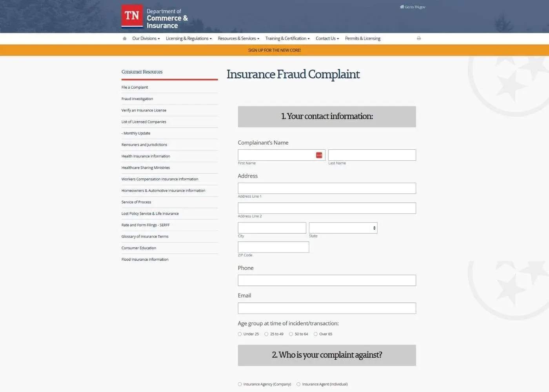Open Service of Process link
Image resolution: width=549 pixels, height=392 pixels.
pyautogui.click(x=136, y=202)
